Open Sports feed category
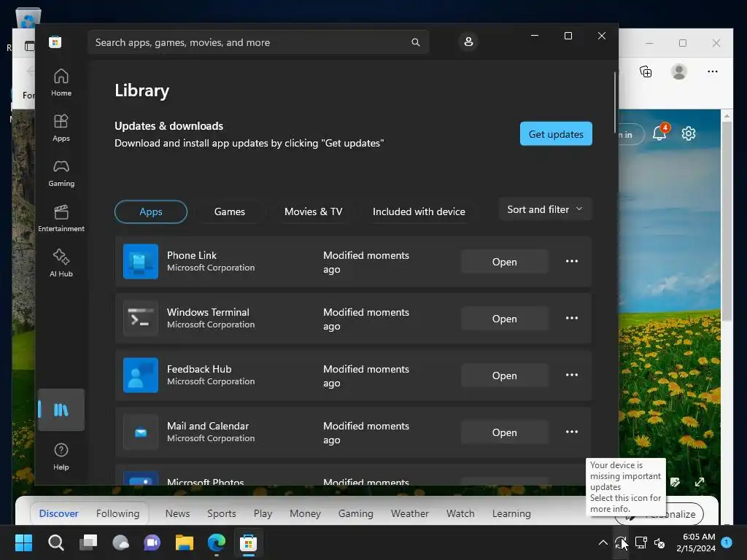Image resolution: width=747 pixels, height=560 pixels. [x=222, y=513]
